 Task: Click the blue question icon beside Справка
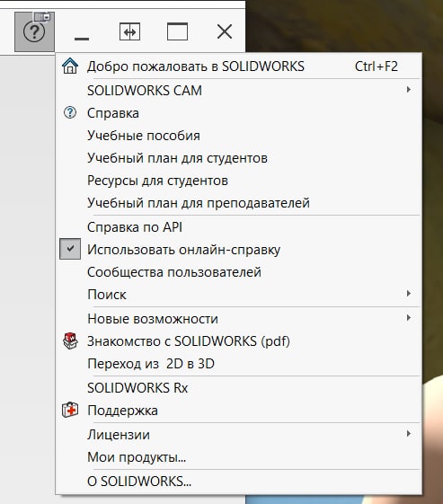tap(70, 113)
